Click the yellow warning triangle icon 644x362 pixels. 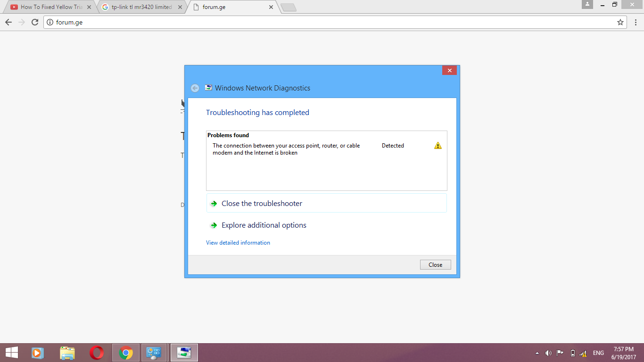click(438, 146)
